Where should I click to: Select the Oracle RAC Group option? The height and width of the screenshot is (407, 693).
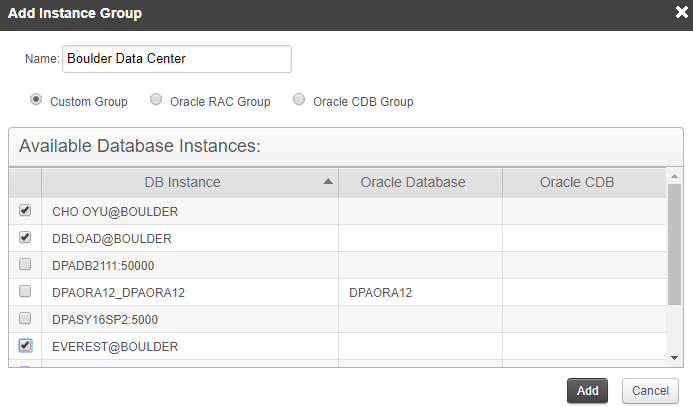coord(156,100)
